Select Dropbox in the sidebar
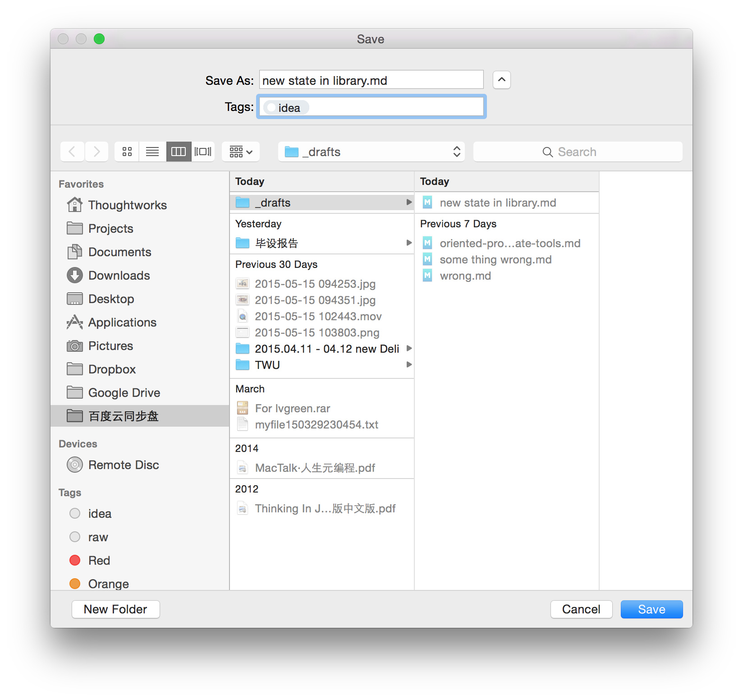 pyautogui.click(x=111, y=369)
